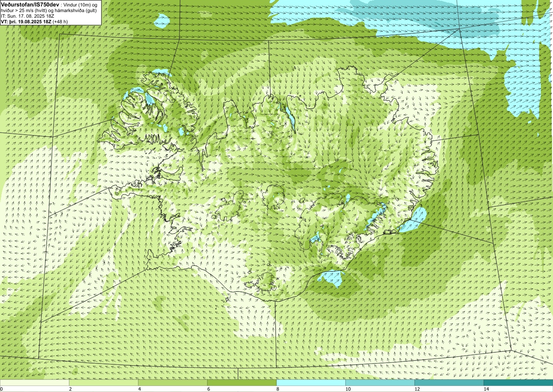Viewport: 553px width, 392px height.
Task: Click the Veðurstofan/IS750dev title text
Action: (x=30, y=4)
